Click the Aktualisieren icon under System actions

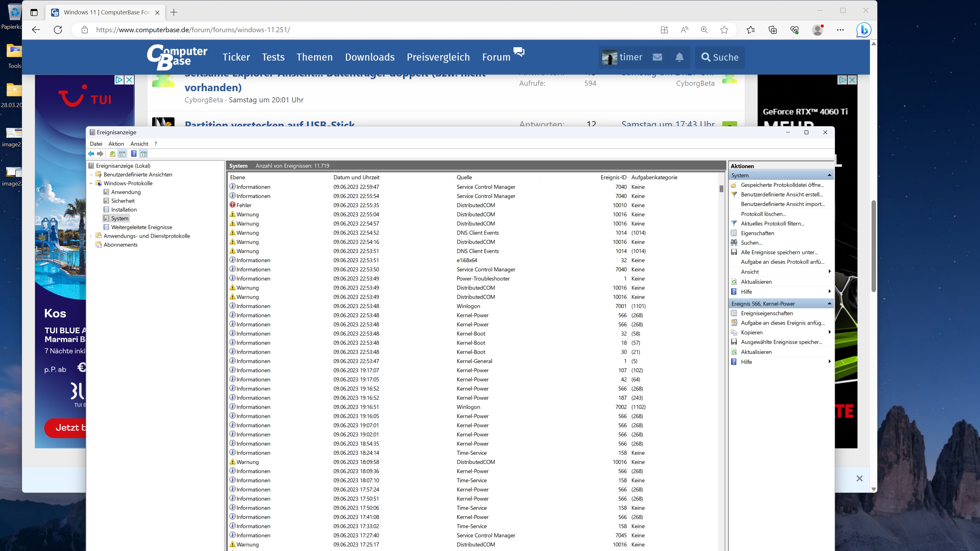[734, 282]
